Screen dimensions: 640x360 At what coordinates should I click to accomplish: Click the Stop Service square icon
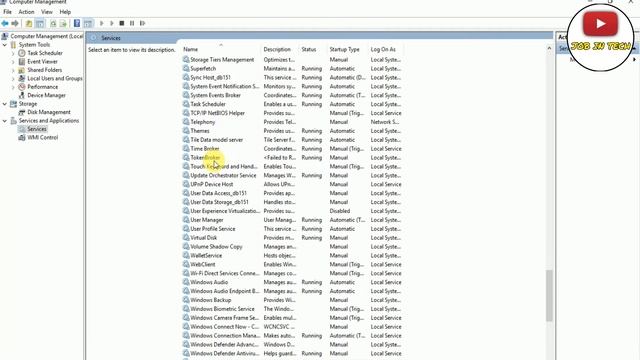(x=122, y=23)
